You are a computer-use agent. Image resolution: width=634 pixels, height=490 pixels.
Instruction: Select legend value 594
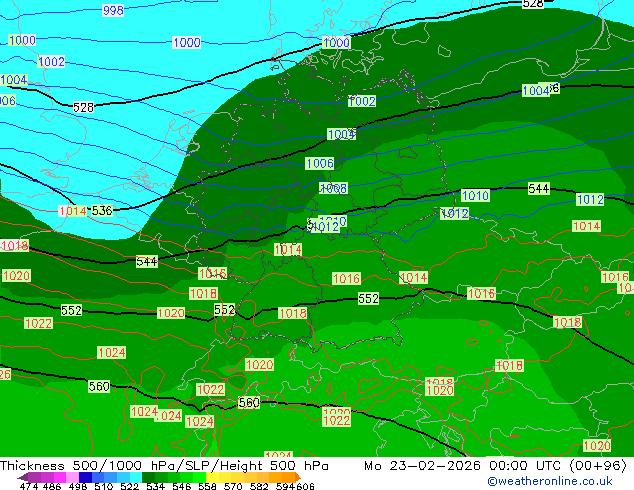click(283, 486)
